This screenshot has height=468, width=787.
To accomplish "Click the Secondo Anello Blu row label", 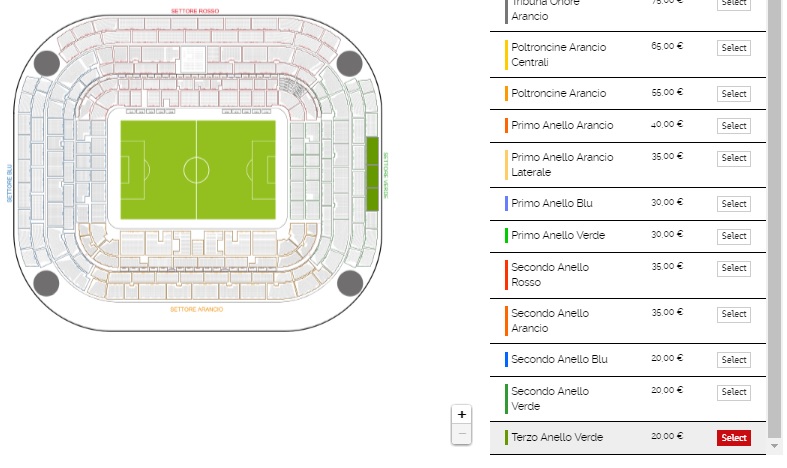I will [559, 359].
